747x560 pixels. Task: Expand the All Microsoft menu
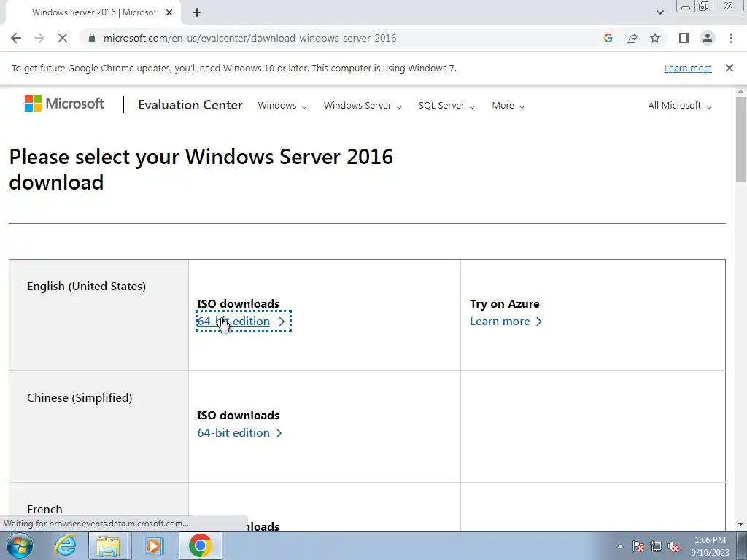(680, 106)
